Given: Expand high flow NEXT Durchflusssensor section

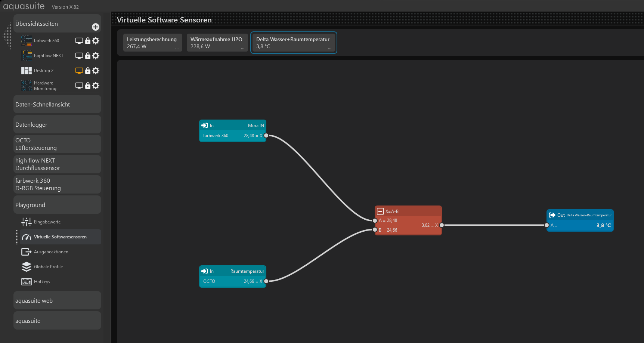Looking at the screenshot, I should tap(57, 164).
